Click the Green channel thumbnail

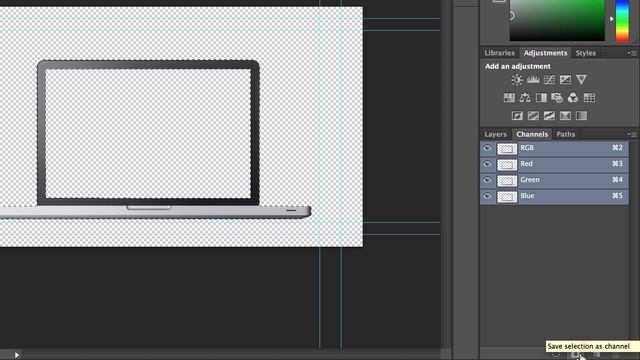[x=507, y=180]
